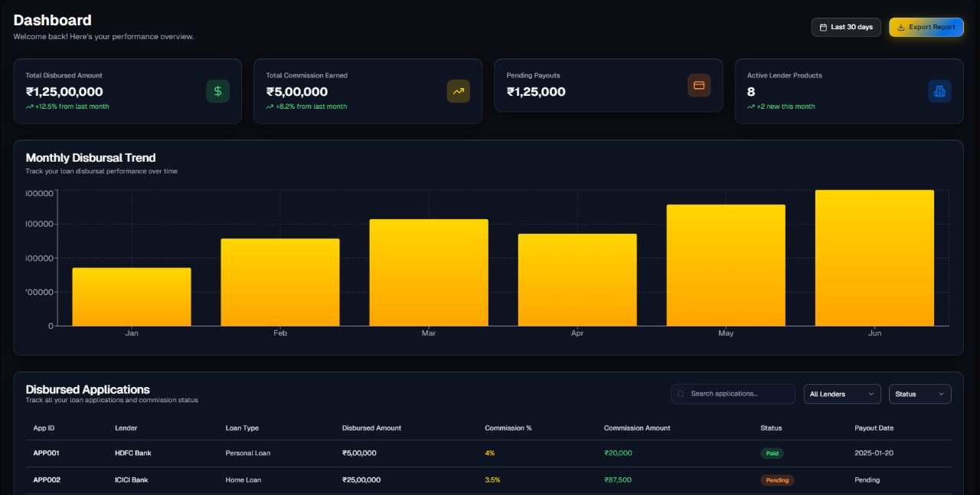Click the ₹25,00,000 disbursed amount cell
Viewport: 980px width, 495px height.
[361, 480]
